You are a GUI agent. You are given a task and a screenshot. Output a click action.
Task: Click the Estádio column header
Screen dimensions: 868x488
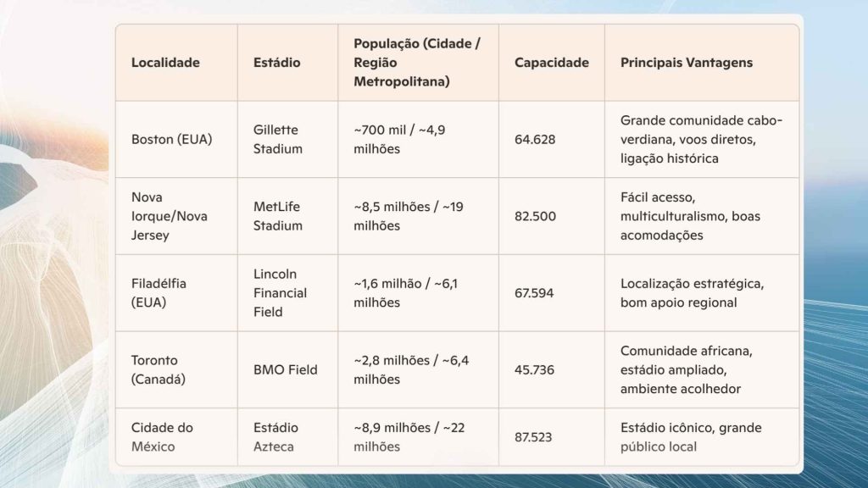coord(276,63)
